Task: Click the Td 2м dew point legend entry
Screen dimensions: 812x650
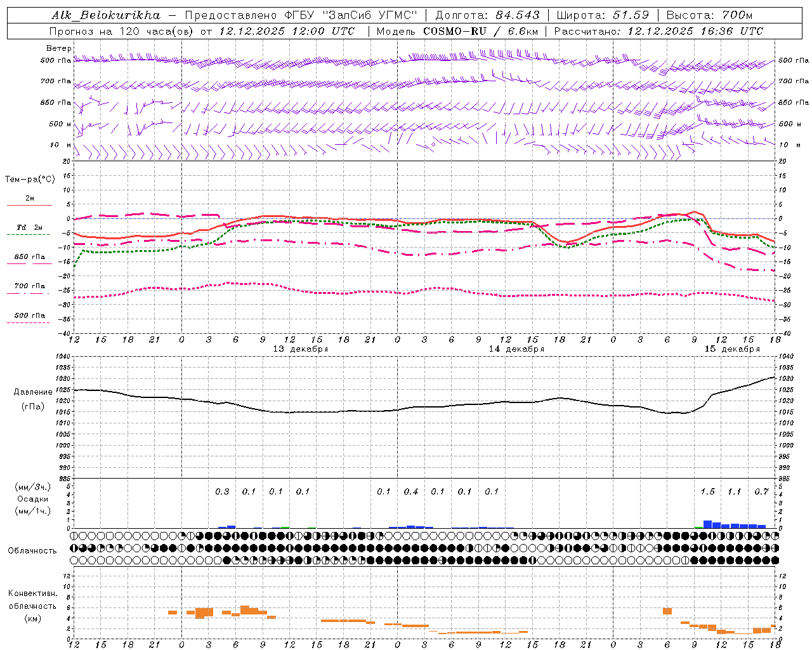Action: point(30,227)
